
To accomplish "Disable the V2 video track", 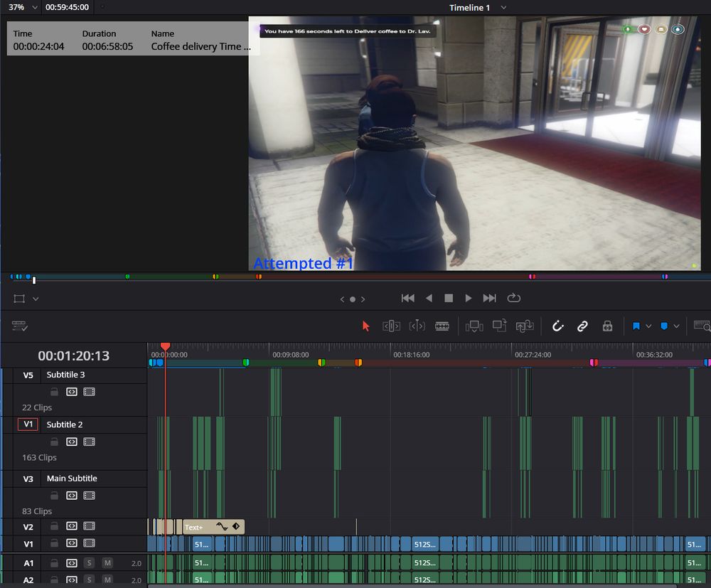I will point(90,526).
